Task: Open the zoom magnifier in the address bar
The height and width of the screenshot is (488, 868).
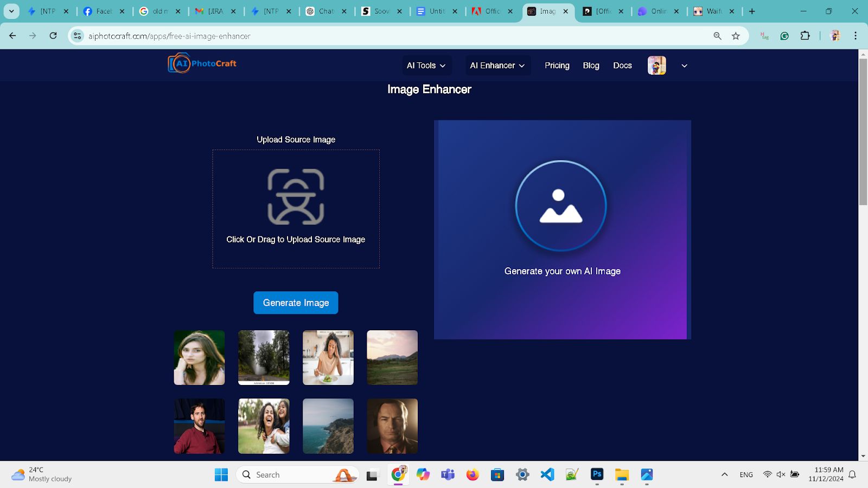Action: (x=717, y=36)
